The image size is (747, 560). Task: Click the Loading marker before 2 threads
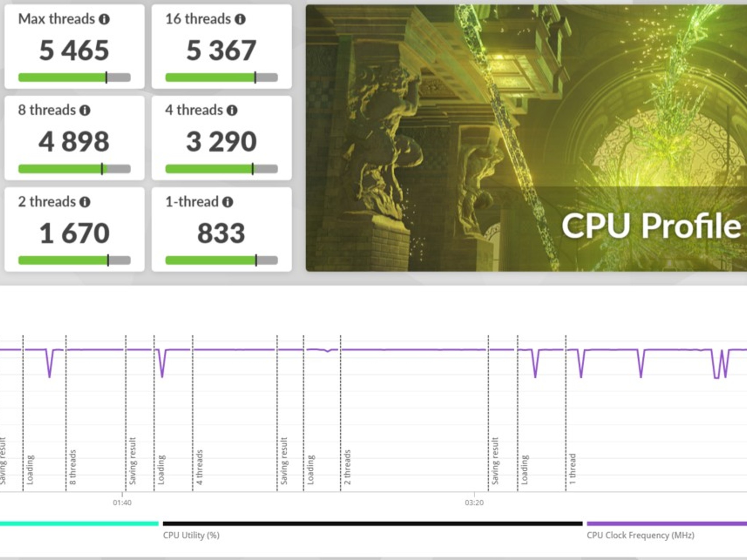310,470
